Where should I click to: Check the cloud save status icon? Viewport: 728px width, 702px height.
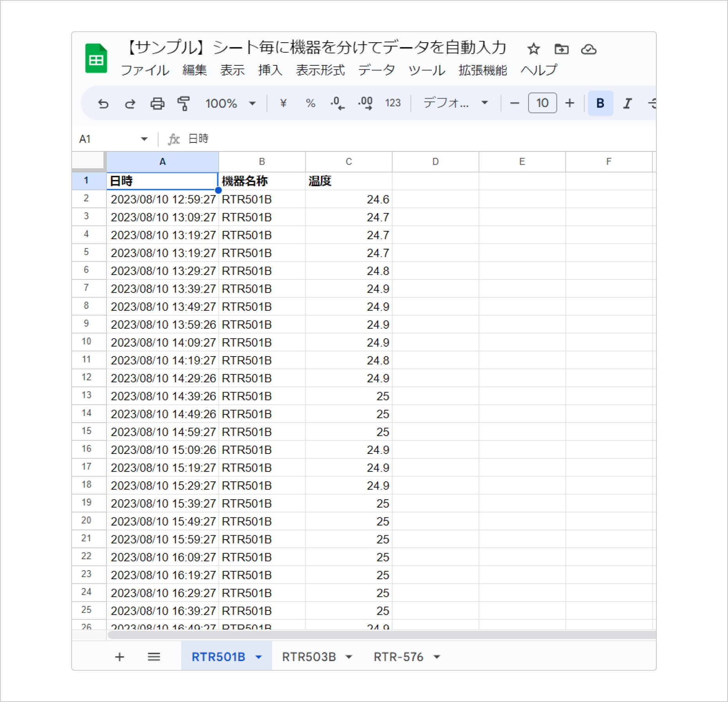[x=588, y=49]
